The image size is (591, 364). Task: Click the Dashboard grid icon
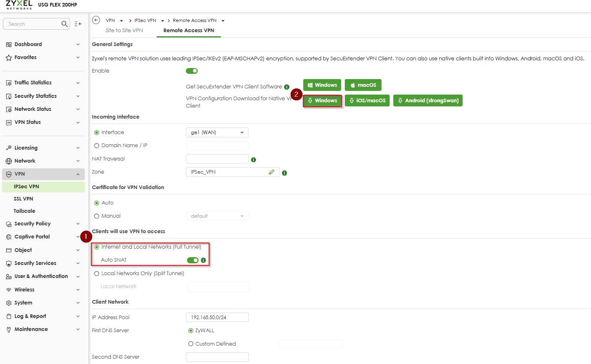coord(9,44)
